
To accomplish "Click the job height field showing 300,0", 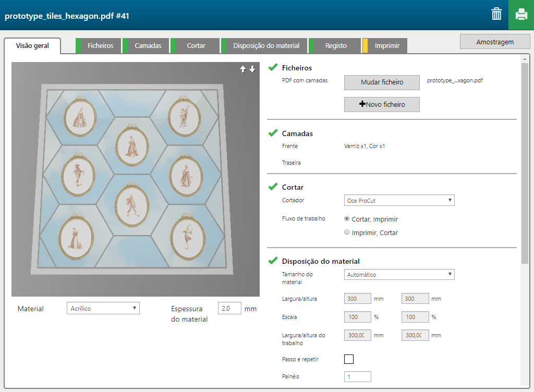I will click(x=415, y=335).
